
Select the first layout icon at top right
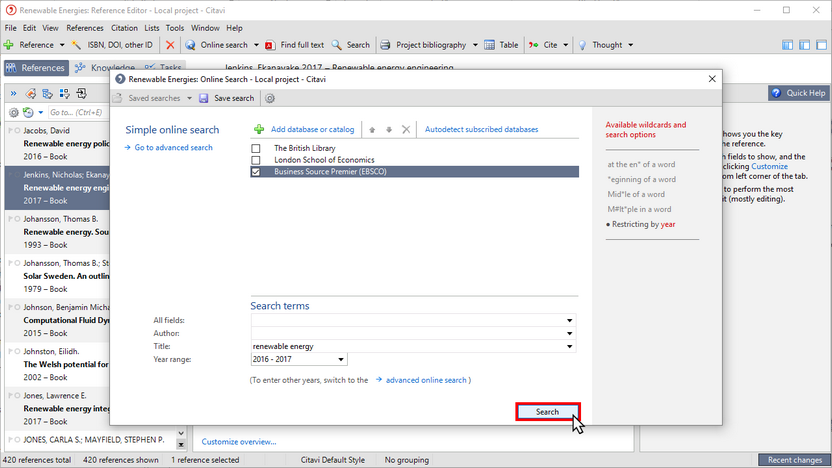[787, 45]
